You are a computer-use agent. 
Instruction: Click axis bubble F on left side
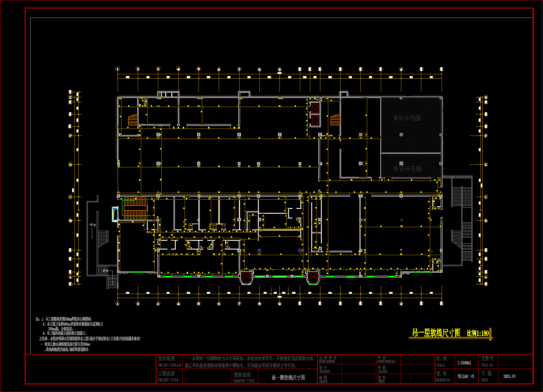click(x=70, y=136)
